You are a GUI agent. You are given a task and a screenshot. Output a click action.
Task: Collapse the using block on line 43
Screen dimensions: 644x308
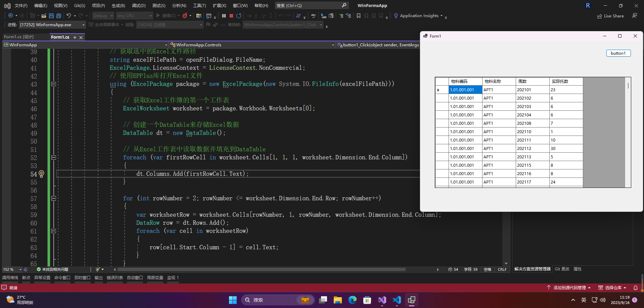coord(53,84)
